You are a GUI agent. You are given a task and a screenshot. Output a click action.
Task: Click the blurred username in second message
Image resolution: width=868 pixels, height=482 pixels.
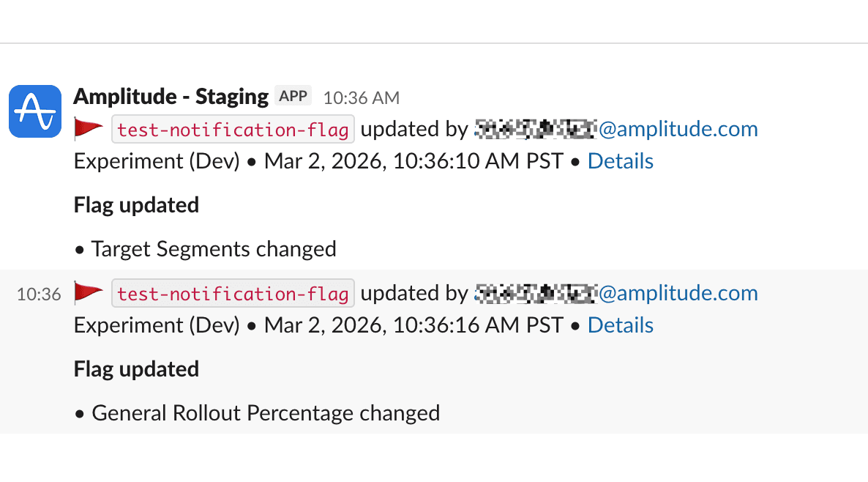pyautogui.click(x=536, y=294)
